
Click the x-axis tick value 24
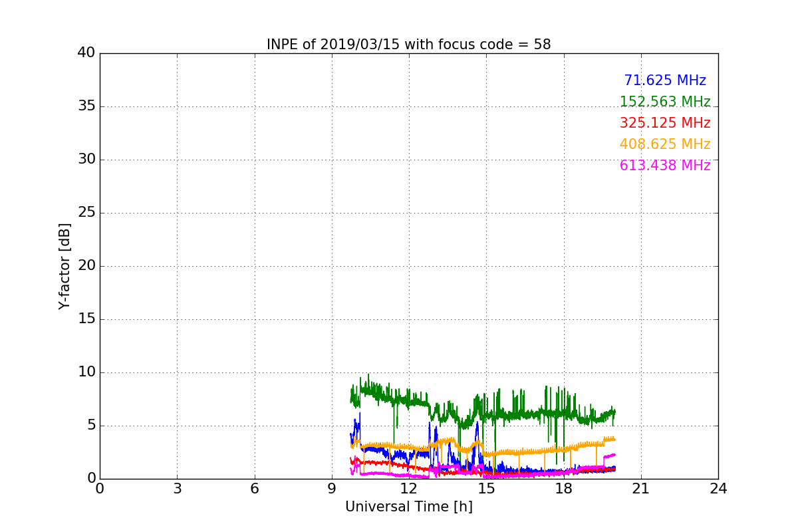click(x=718, y=488)
